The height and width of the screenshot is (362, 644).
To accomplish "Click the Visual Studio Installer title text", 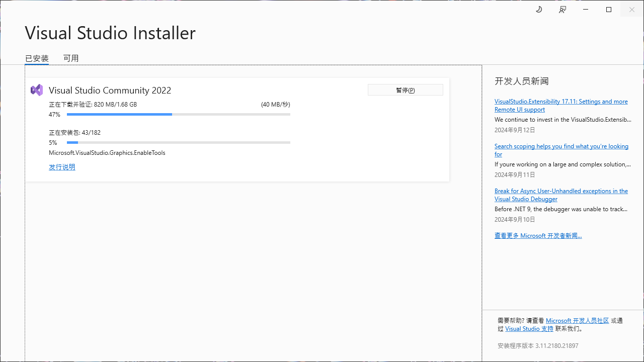I will click(110, 33).
